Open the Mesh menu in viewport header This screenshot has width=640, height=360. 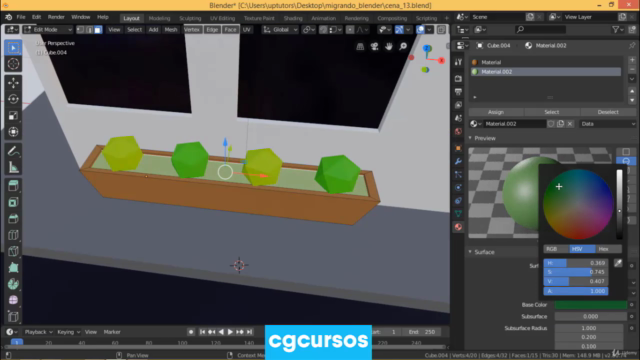pos(171,30)
